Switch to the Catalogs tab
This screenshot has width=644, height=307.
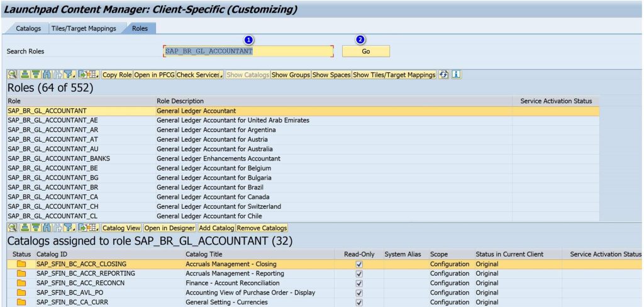coord(28,28)
